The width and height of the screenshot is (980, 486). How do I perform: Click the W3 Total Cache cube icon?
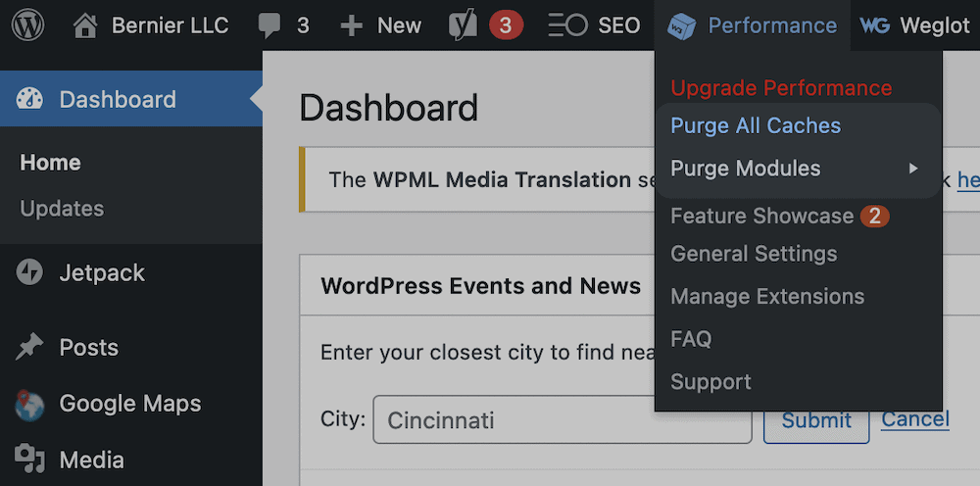[x=681, y=26]
